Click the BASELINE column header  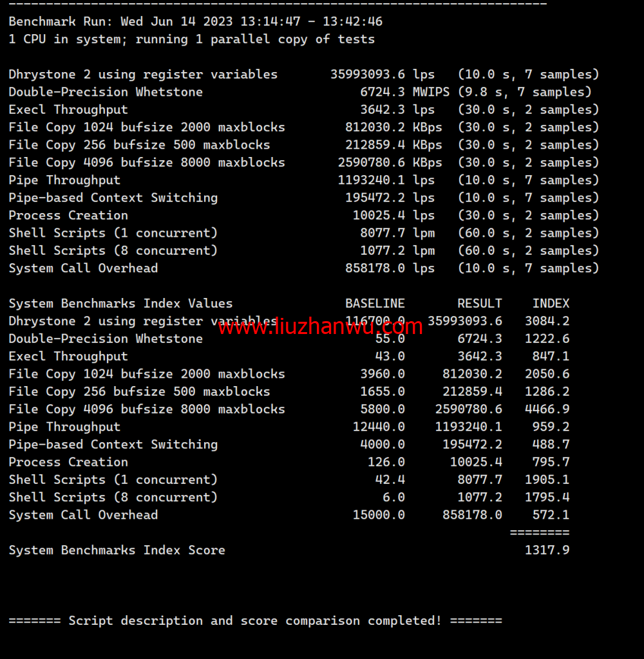coord(375,304)
